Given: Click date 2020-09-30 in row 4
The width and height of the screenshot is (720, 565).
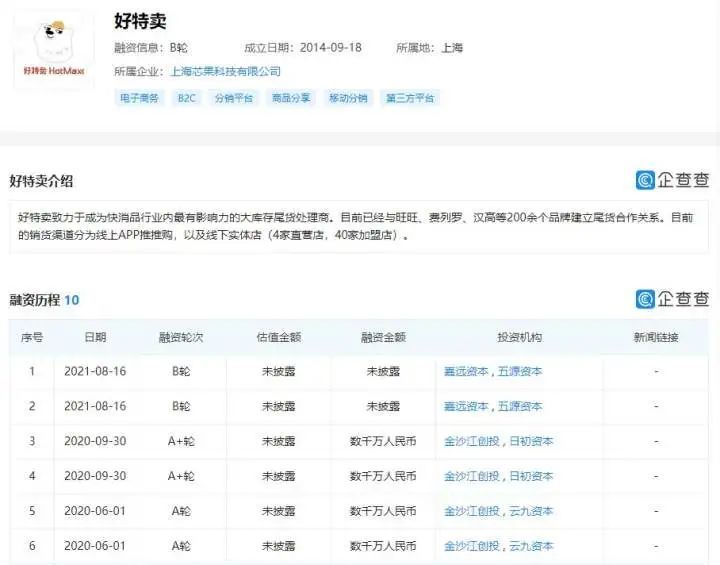Looking at the screenshot, I should (x=95, y=476).
